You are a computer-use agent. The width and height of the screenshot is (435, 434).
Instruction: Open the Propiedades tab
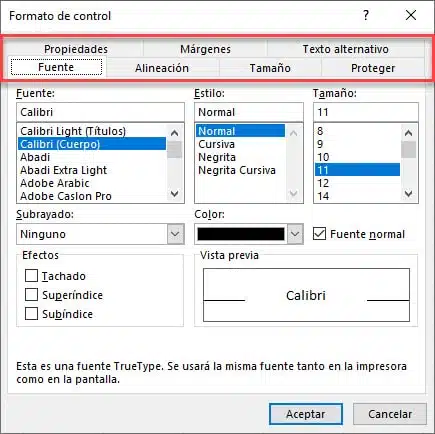pyautogui.click(x=76, y=49)
